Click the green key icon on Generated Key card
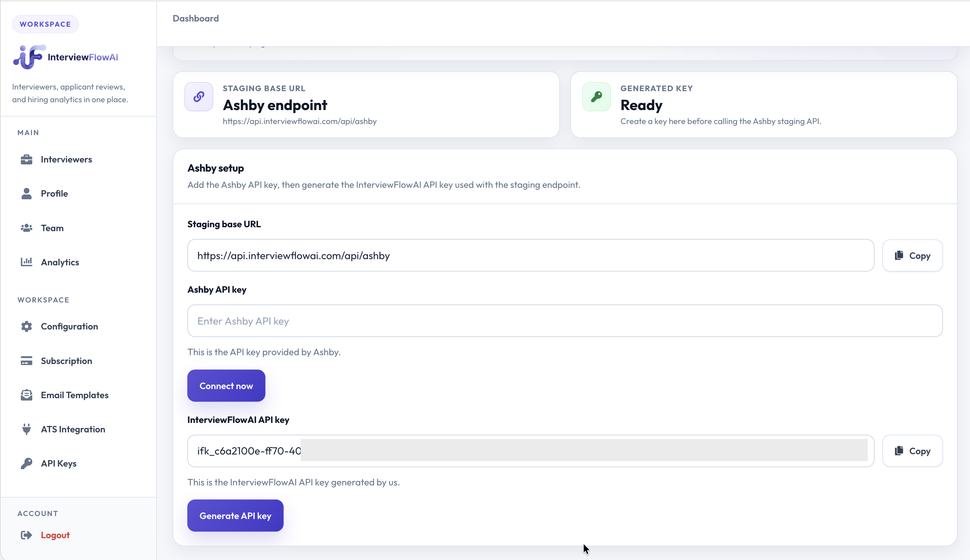Image resolution: width=970 pixels, height=560 pixels. [x=596, y=97]
